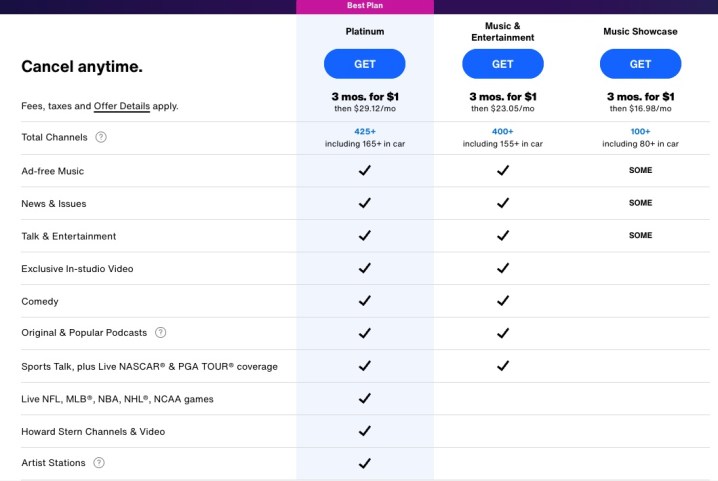Click Platinum checkmark for Ad-free Music
718x481 pixels.
pos(364,171)
